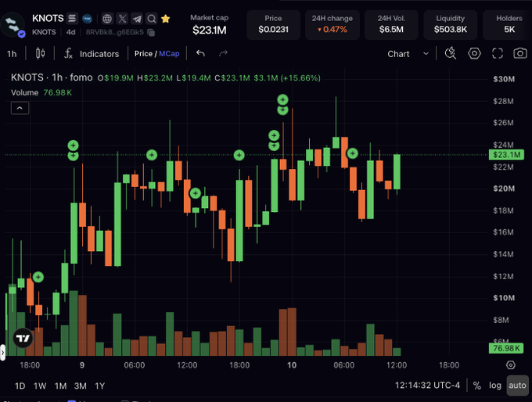Open the Indicators menu
Screen dimensions: 532x402
pos(92,54)
